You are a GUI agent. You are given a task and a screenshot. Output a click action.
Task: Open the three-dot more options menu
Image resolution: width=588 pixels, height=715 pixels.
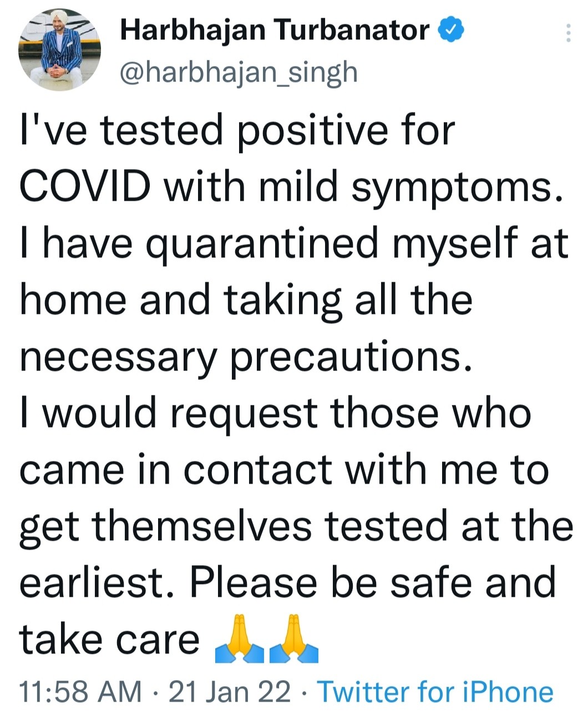[567, 33]
